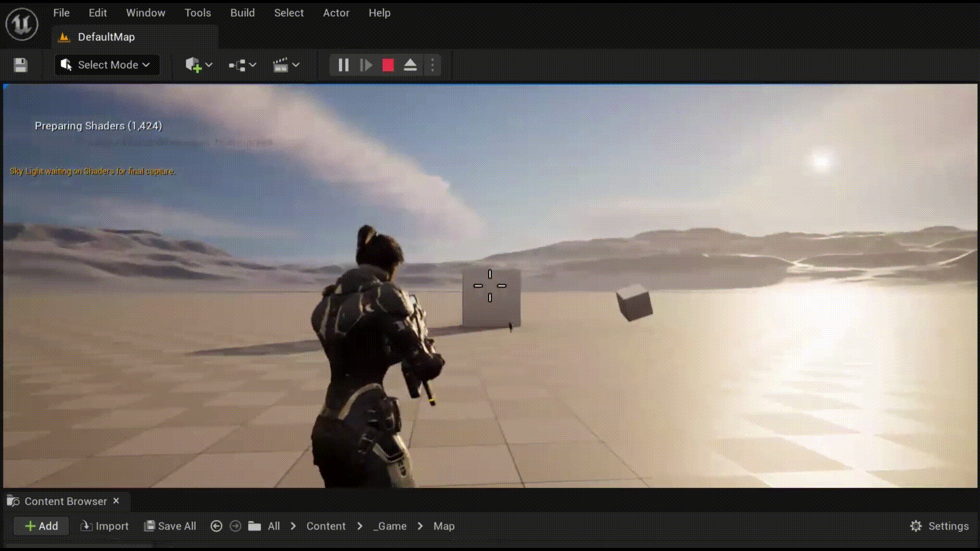This screenshot has width=980, height=551.
Task: Click the Sky Light waiting on Shaders warning
Action: tap(92, 171)
